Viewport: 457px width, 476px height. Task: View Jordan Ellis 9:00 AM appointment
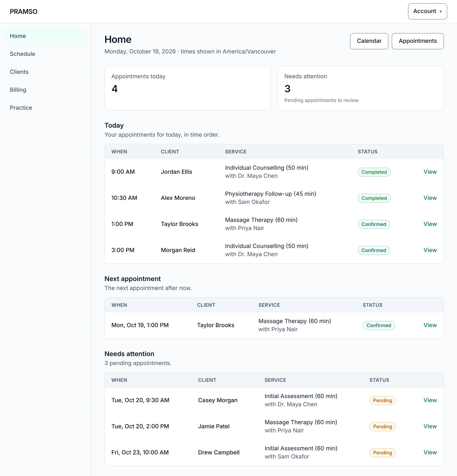coord(430,172)
